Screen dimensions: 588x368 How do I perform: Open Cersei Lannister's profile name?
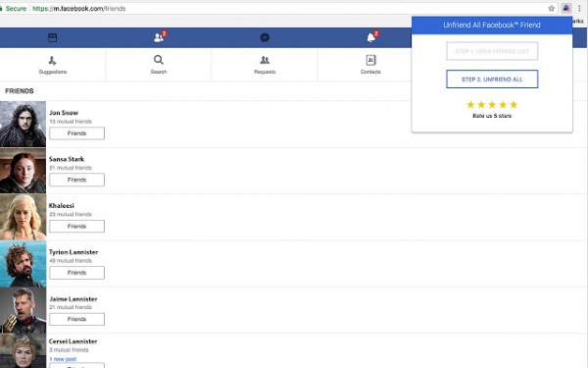click(x=73, y=342)
